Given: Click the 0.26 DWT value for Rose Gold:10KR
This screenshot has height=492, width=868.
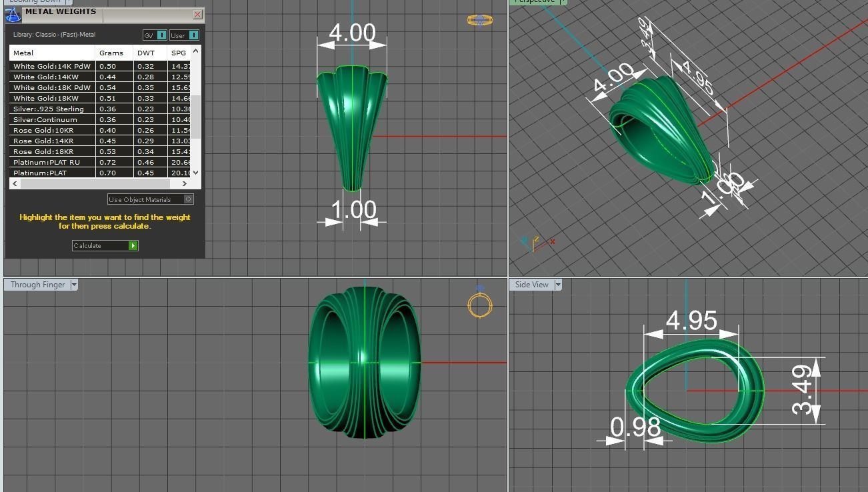Looking at the screenshot, I should coord(145,130).
